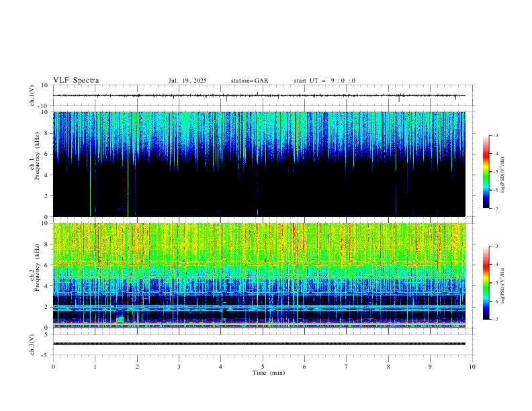Click the ch.3 voltage trace band
532x411 pixels.
(x=259, y=344)
